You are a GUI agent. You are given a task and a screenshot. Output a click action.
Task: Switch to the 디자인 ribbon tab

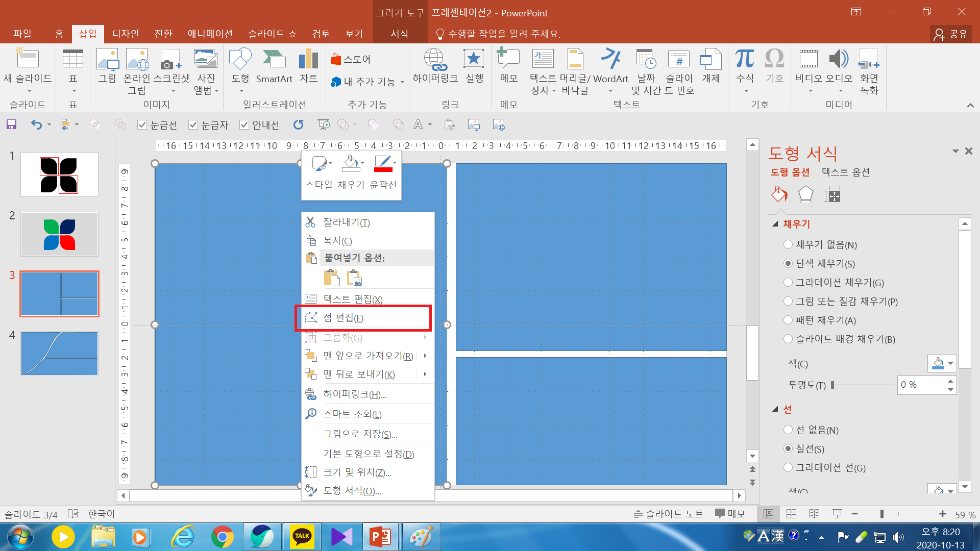point(126,34)
